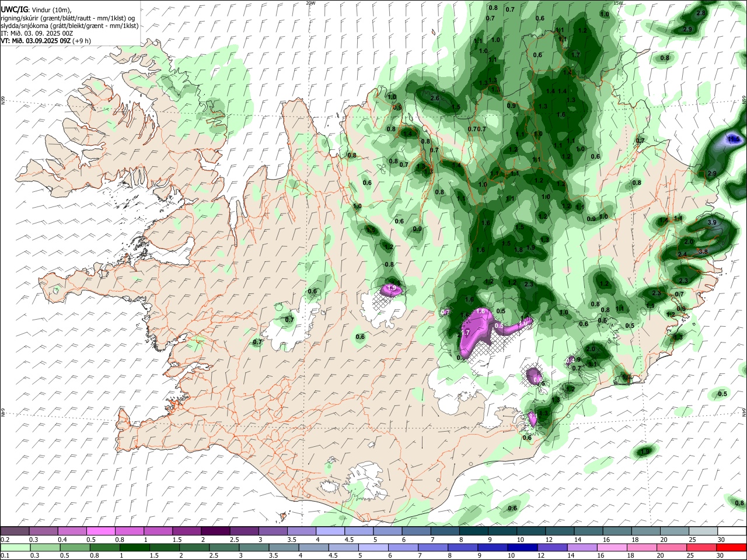The height and width of the screenshot is (560, 747).
Task: Click the 2.6 precipitation value in the north
Action: click(x=435, y=99)
